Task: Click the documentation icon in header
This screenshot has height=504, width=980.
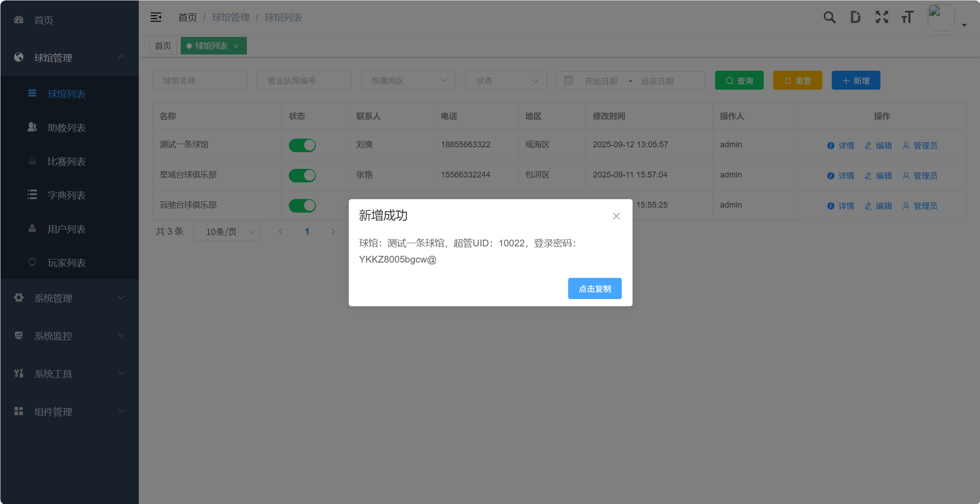Action: point(855,18)
